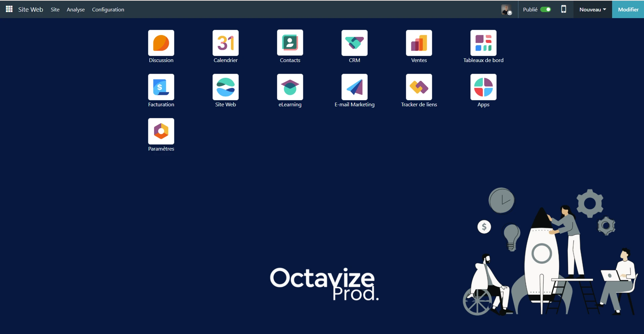The image size is (644, 334).
Task: Open the Site menu
Action: tap(55, 9)
